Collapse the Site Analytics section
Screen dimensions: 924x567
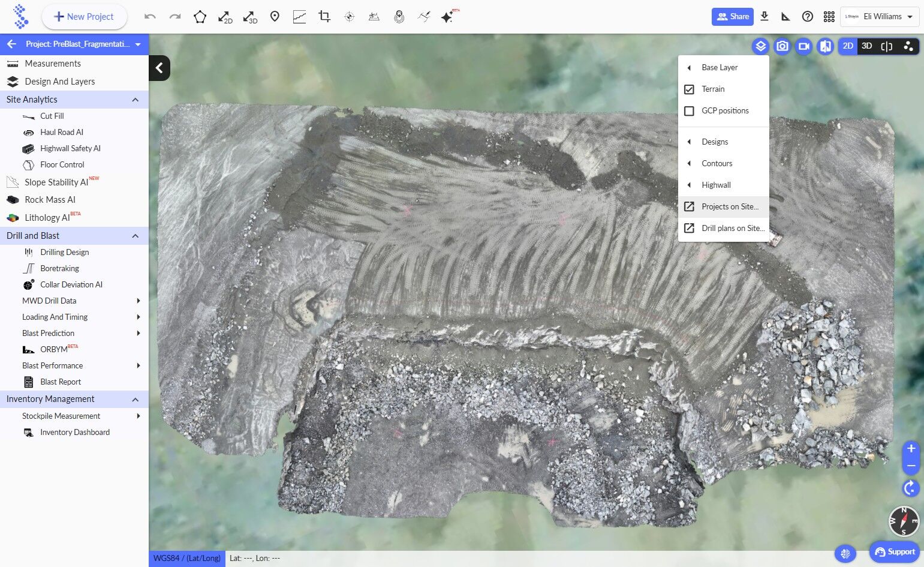(135, 100)
